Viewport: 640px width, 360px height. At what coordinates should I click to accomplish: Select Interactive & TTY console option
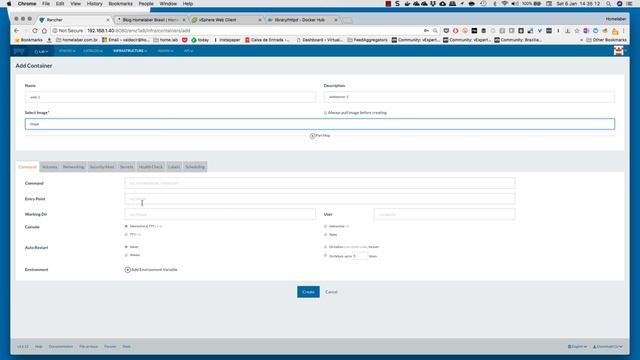(x=126, y=226)
